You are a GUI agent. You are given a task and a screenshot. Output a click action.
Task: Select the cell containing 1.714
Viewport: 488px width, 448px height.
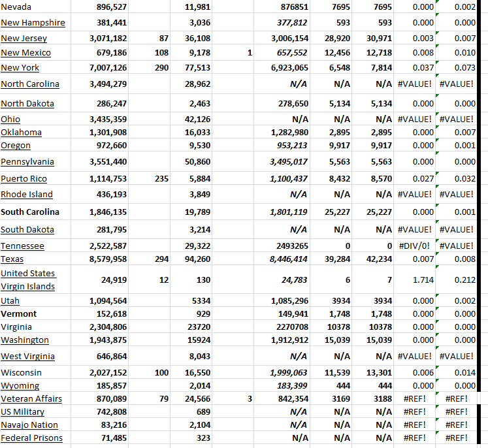coord(423,280)
